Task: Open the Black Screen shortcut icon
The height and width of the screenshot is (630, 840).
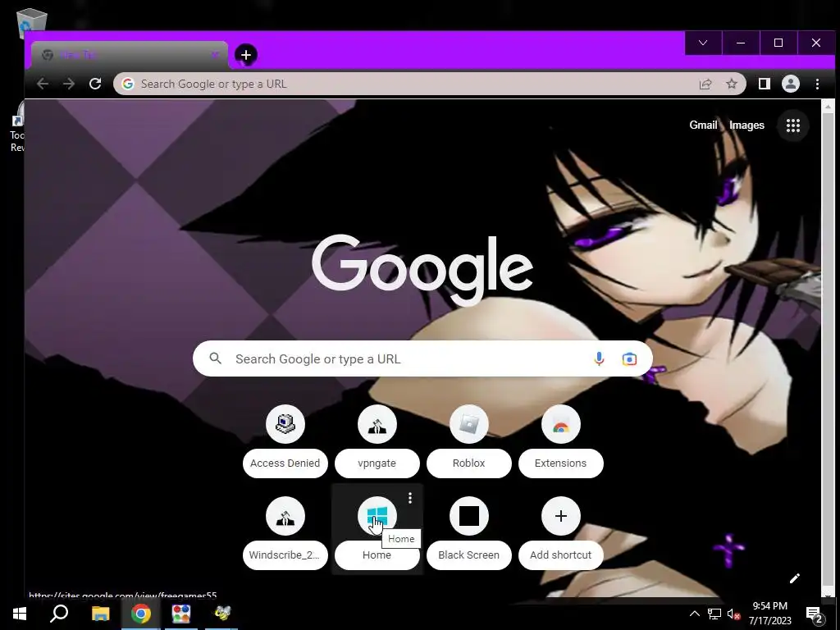Action: pos(468,517)
